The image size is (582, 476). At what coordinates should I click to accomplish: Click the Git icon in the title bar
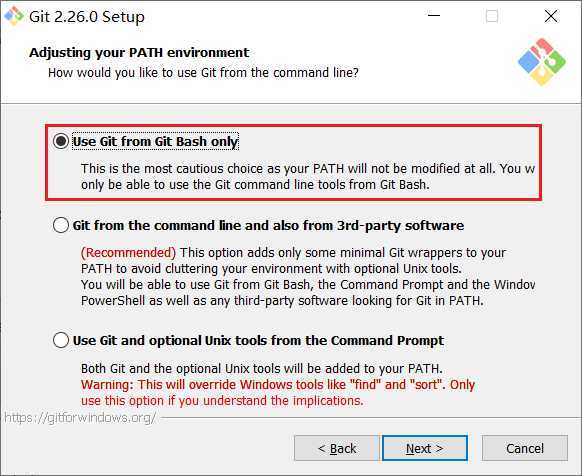click(14, 16)
